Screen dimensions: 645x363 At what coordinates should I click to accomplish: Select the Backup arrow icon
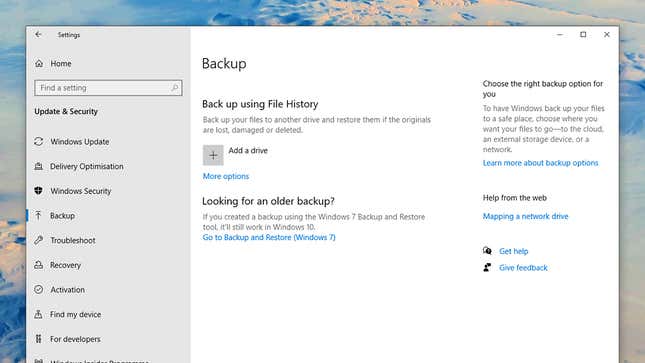coord(38,215)
